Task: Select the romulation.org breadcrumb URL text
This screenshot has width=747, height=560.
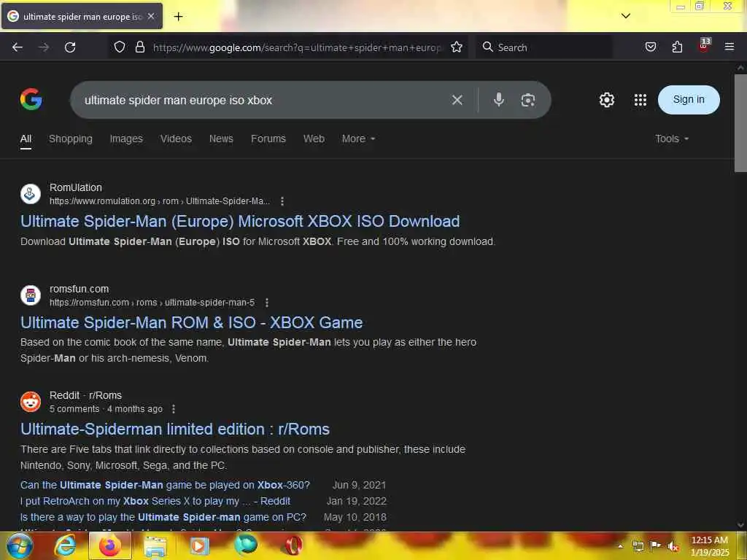Action: (x=160, y=201)
